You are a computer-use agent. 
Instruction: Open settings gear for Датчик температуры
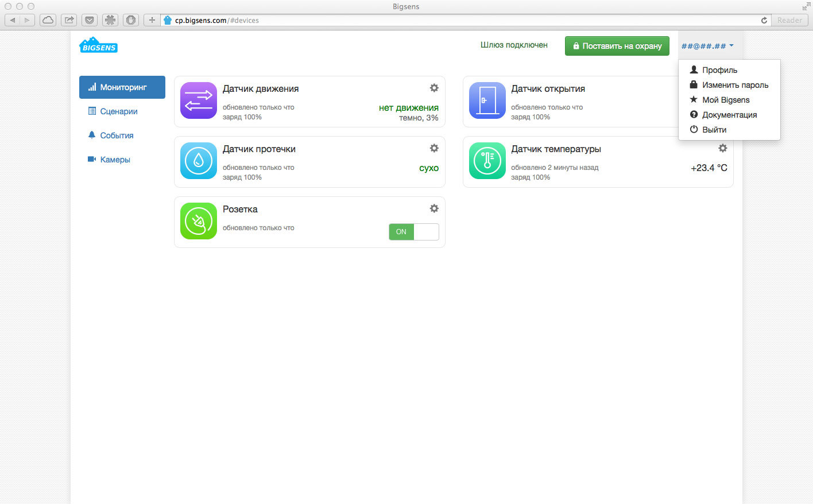point(723,148)
